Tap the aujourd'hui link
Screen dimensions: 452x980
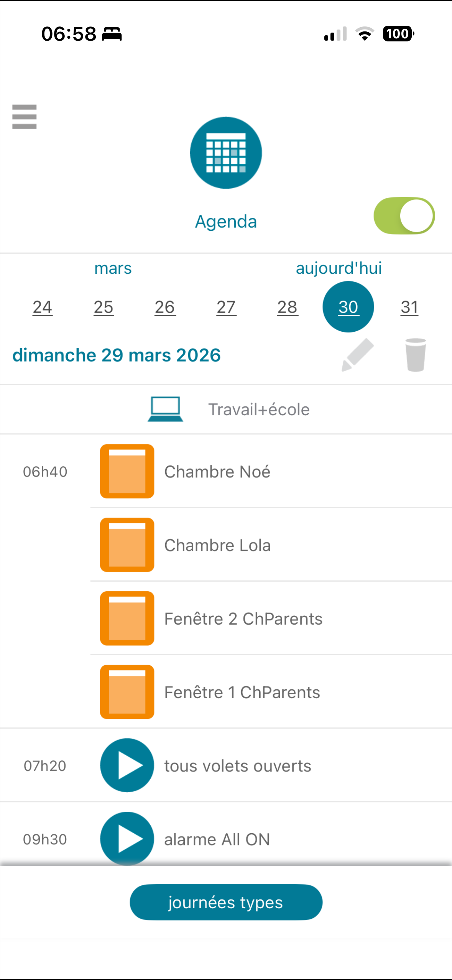click(x=339, y=268)
